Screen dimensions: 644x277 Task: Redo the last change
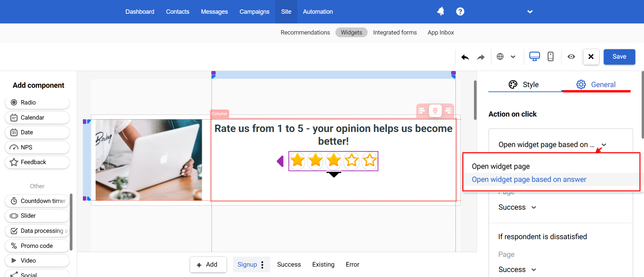pos(481,57)
